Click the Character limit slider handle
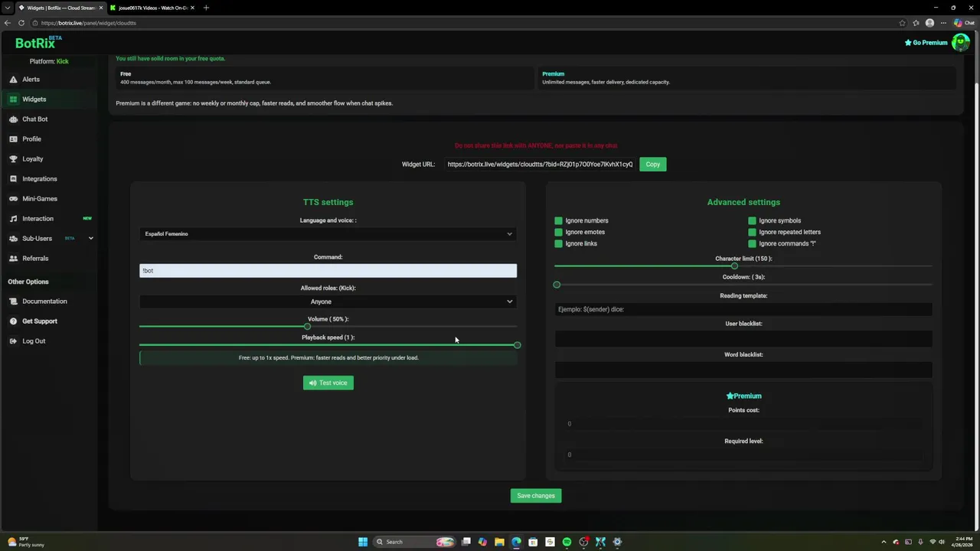This screenshot has width=980, height=551. tap(734, 266)
